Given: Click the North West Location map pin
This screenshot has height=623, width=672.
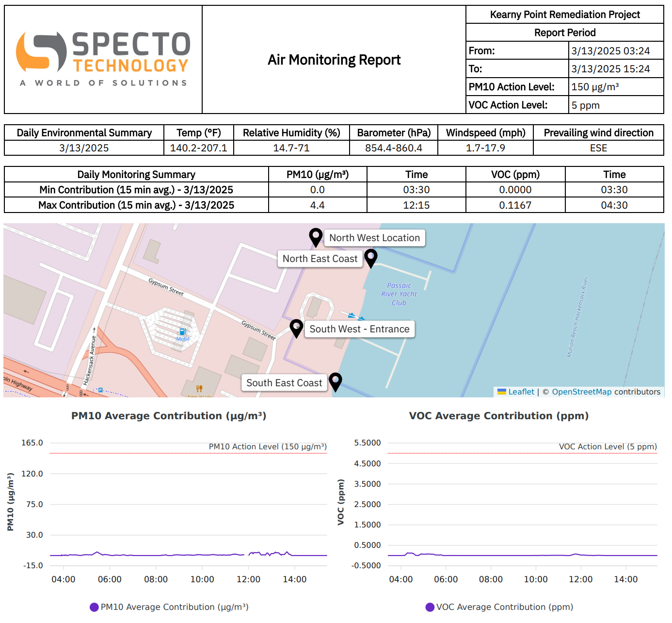Looking at the screenshot, I should 316,237.
